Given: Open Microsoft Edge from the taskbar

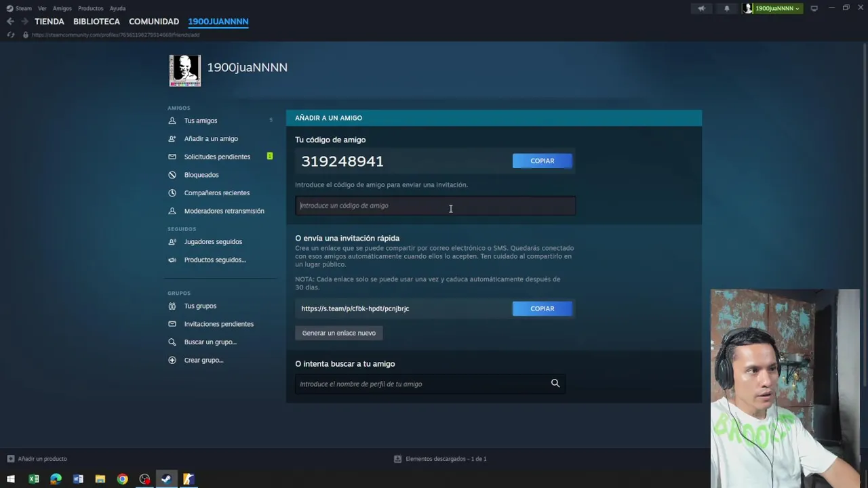Looking at the screenshot, I should [x=56, y=479].
